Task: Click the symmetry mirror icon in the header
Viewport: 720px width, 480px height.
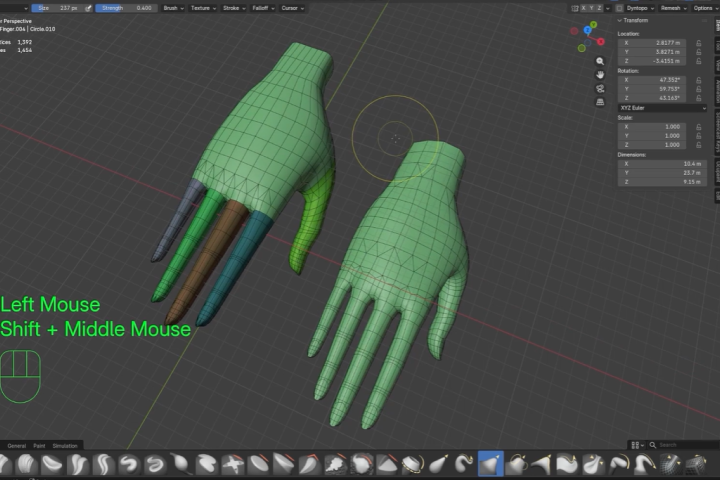Action: (x=574, y=8)
